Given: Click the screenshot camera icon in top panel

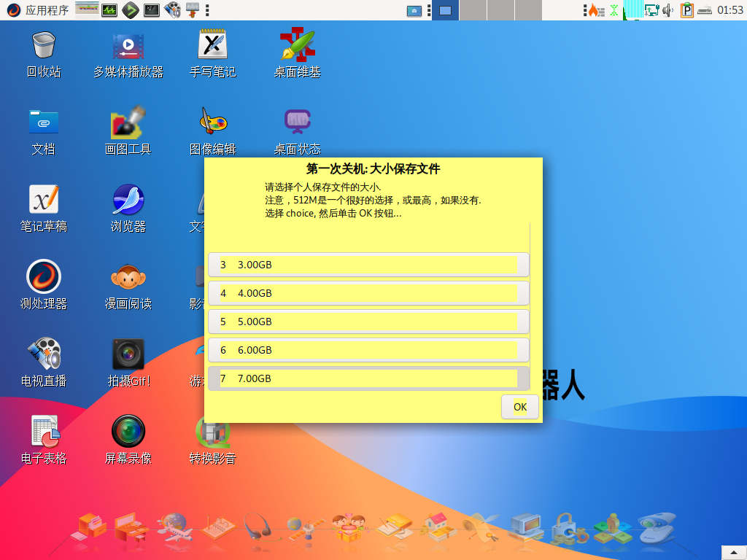Looking at the screenshot, I should 414,10.
